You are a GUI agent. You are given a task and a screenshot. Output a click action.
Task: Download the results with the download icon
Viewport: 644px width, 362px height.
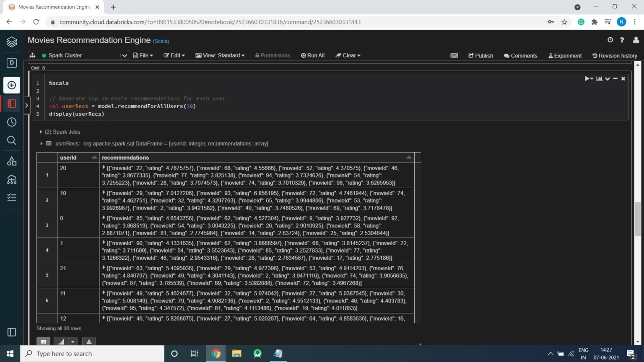point(88,341)
